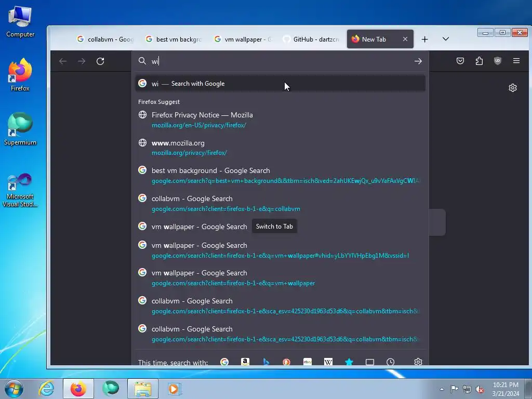Search this time with Amazon icon
This screenshot has width=532, height=399.
point(245,362)
